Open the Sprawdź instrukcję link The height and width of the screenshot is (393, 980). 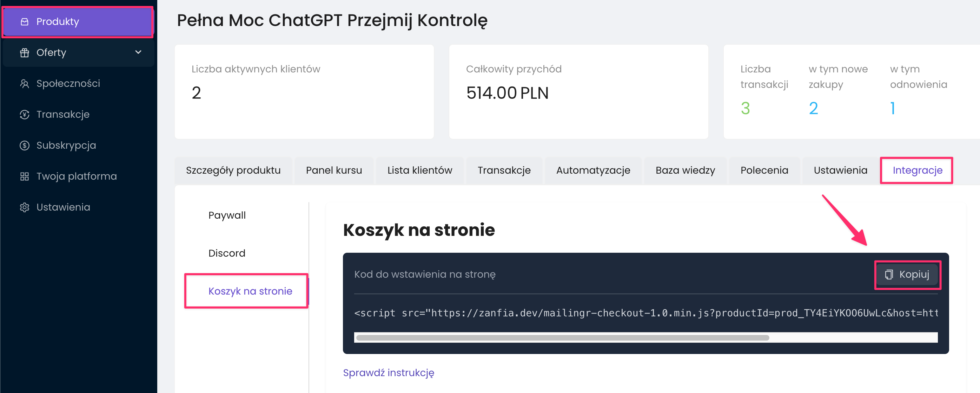pyautogui.click(x=389, y=373)
